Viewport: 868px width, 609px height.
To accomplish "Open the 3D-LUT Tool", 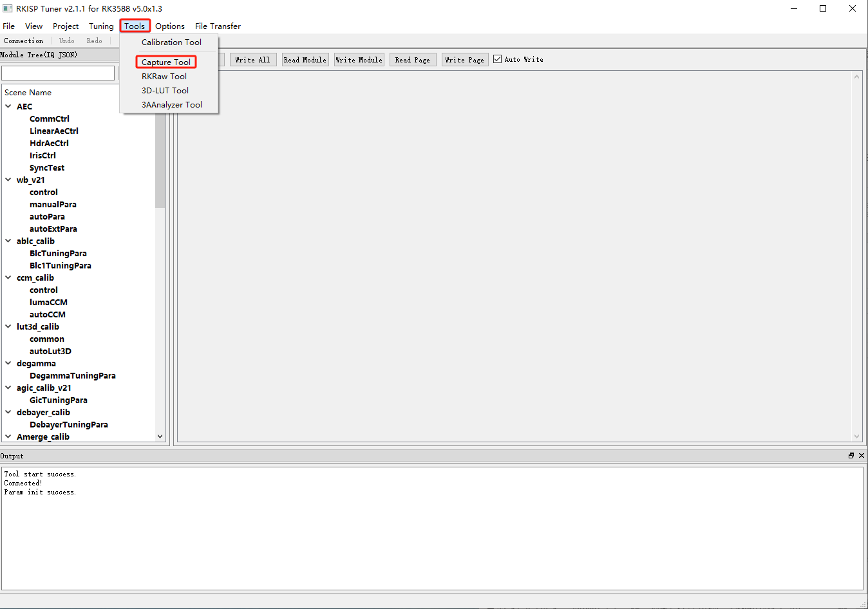I will point(165,91).
